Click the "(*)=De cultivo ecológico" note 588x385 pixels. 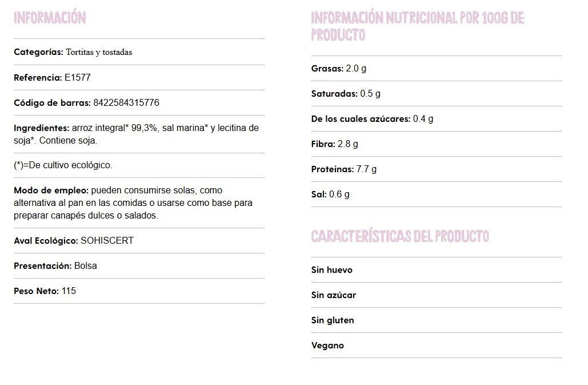63,165
